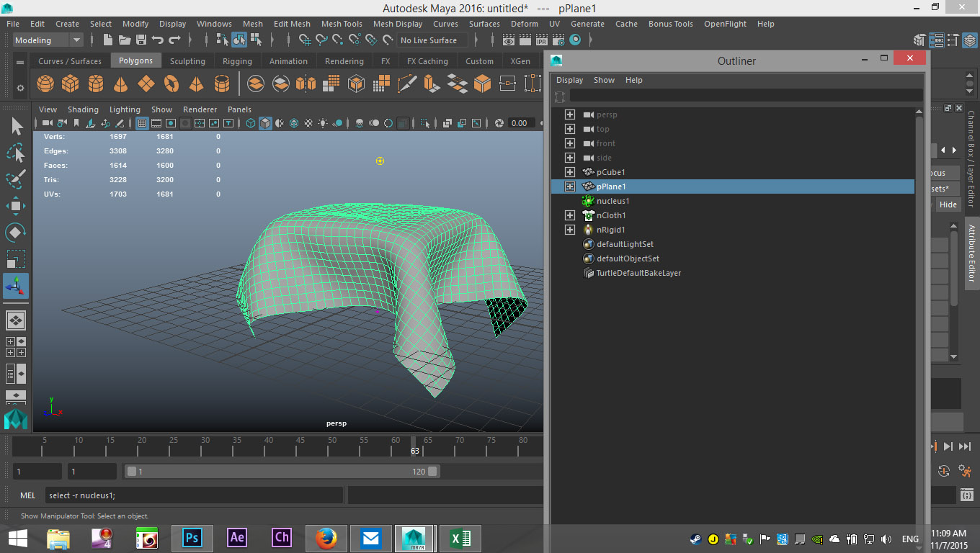Switch to the Rigging shelf tab
Screen dimensions: 980x553
coord(237,61)
